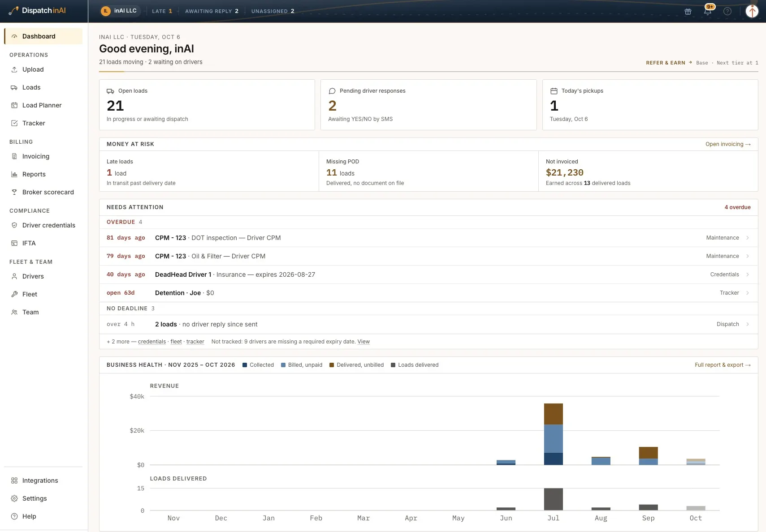Click the tracker link under needs attention
Screen dimensions: 766x532
click(x=195, y=342)
